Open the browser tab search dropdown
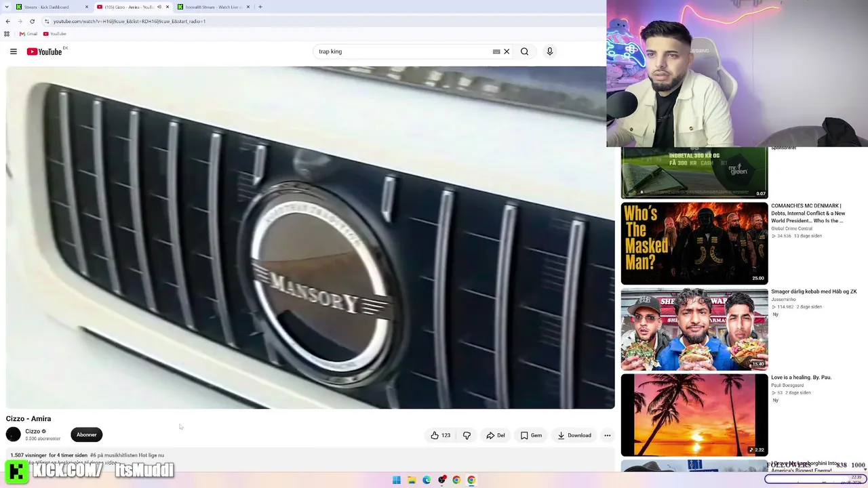 [6, 7]
